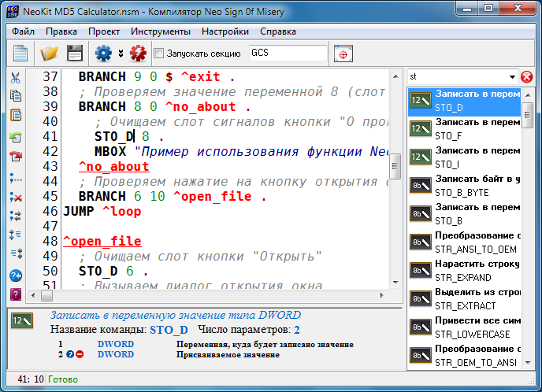Select the STR_LOWERCASE command
Viewport: 542px width, 392px height.
pyautogui.click(x=465, y=327)
